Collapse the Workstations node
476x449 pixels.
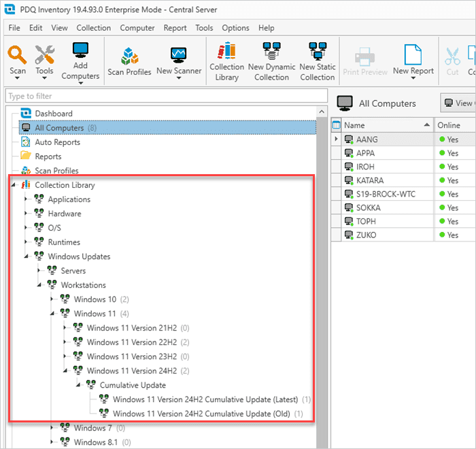[39, 285]
